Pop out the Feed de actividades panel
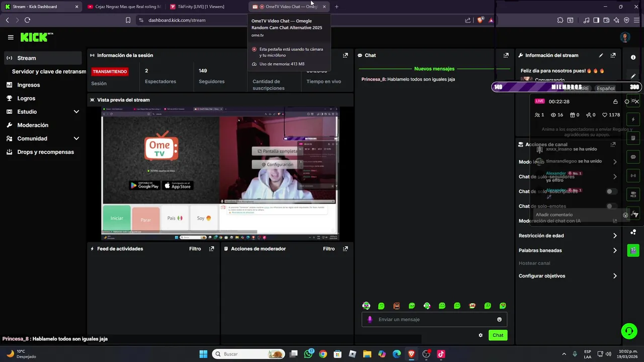The height and width of the screenshot is (362, 644). [211, 249]
